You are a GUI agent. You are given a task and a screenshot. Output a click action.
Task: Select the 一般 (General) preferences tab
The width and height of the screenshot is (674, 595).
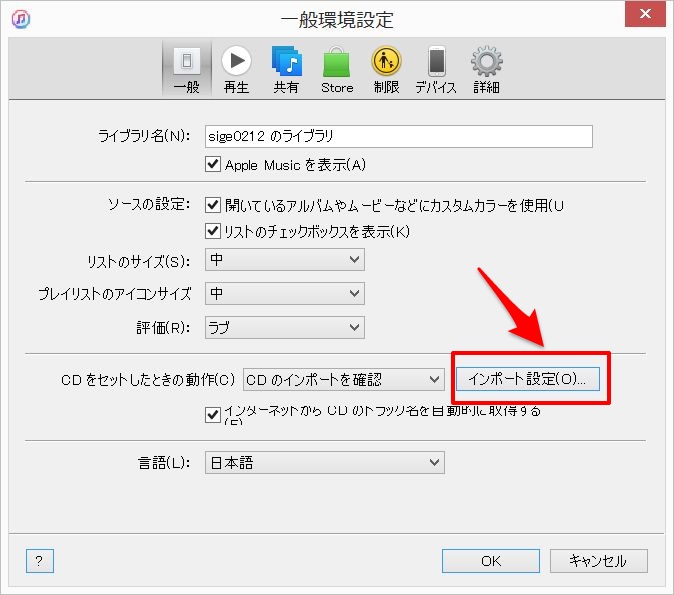point(187,69)
